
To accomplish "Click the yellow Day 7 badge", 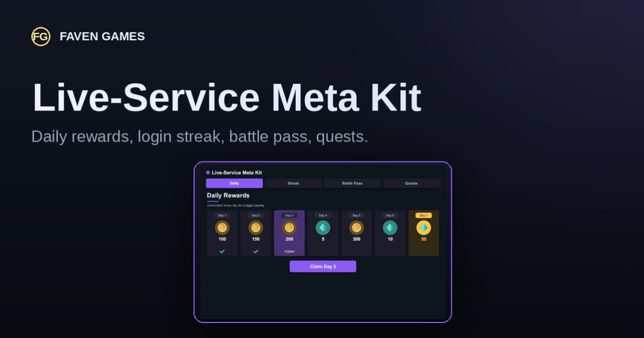I will coord(423,215).
